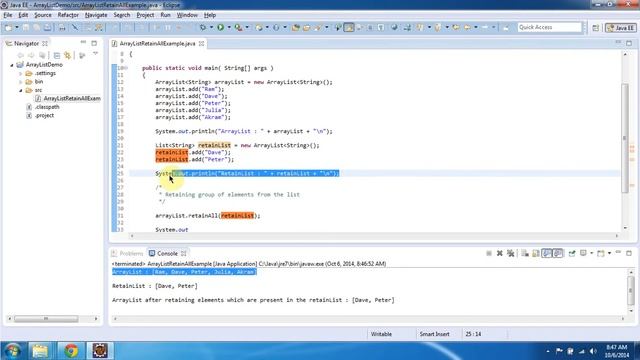
Task: Expand the .settings folder
Action: coord(21,73)
